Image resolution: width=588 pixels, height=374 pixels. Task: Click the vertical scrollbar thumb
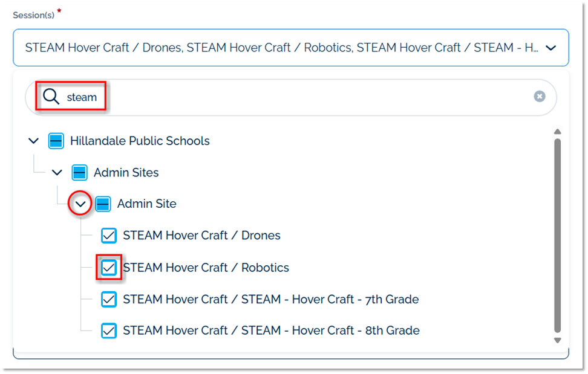(557, 236)
